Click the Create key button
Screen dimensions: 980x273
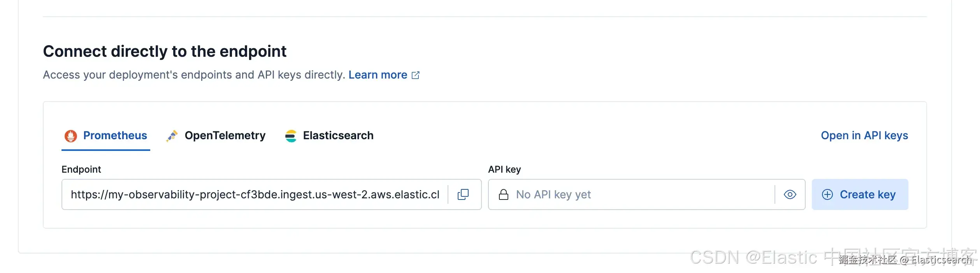pos(860,194)
